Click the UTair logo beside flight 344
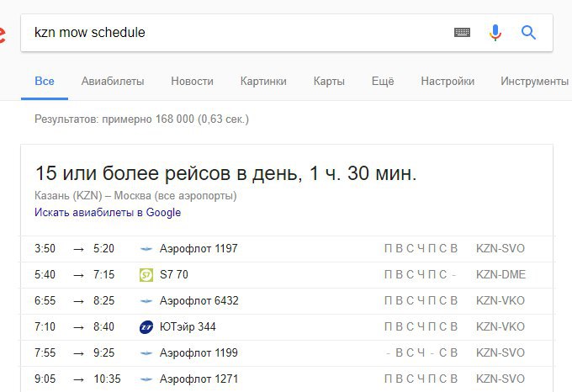The width and height of the screenshot is (572, 392). tap(146, 327)
